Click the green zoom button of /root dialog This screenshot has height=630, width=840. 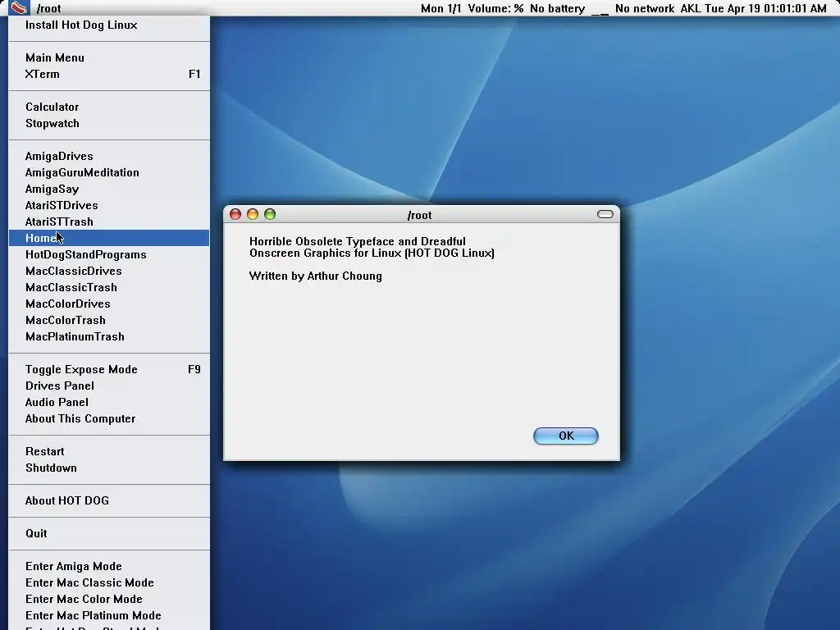269,214
